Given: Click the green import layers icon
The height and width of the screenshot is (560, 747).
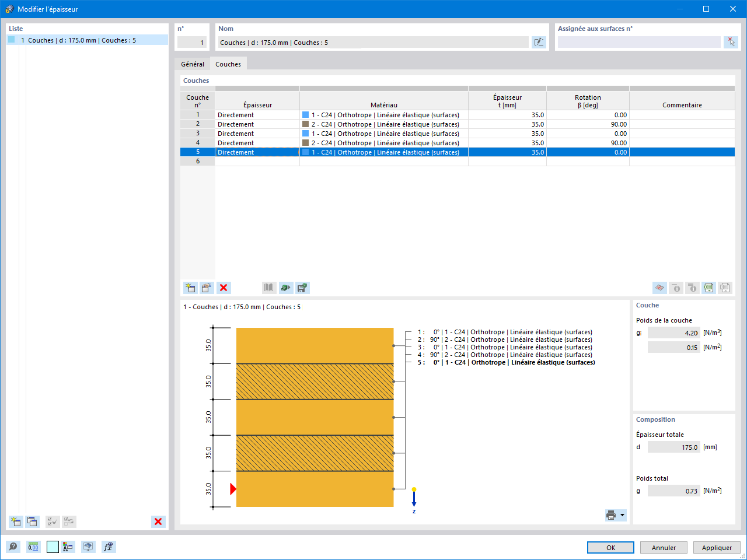Looking at the screenshot, I should [x=285, y=288].
